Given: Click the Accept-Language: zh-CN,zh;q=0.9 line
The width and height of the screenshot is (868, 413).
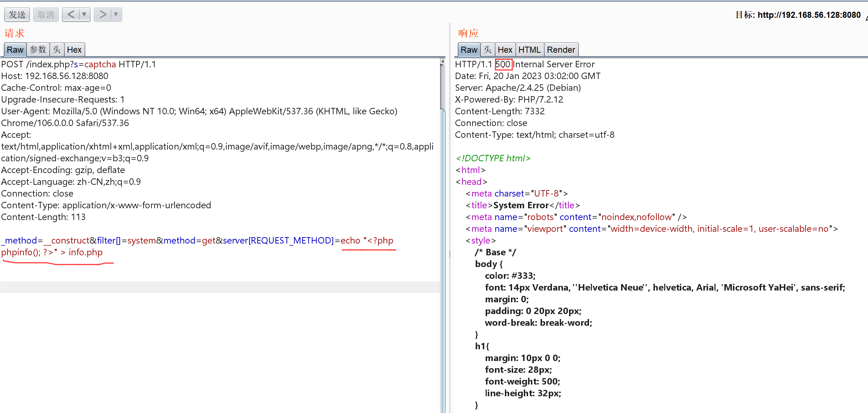Looking at the screenshot, I should pyautogui.click(x=71, y=182).
